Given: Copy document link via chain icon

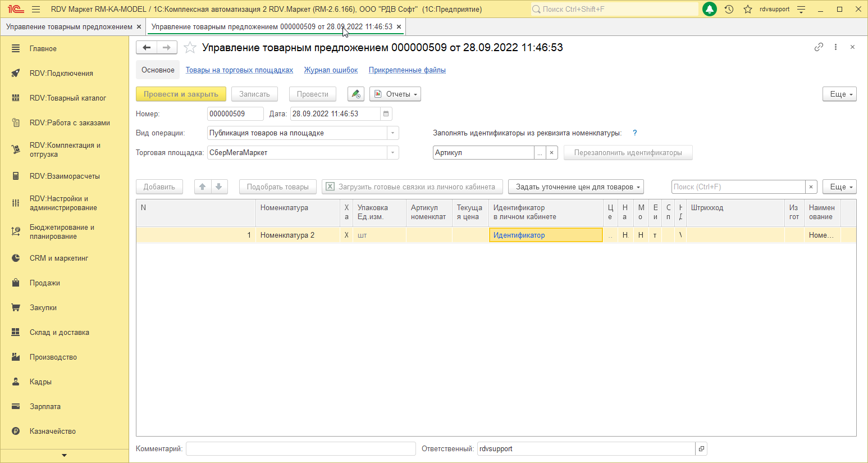Looking at the screenshot, I should click(x=819, y=47).
